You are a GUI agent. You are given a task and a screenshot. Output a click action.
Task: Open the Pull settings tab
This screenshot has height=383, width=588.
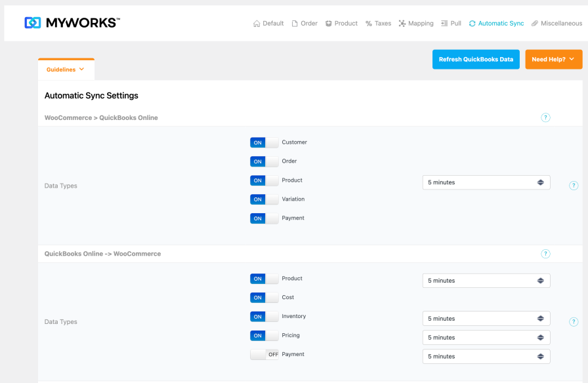[451, 24]
